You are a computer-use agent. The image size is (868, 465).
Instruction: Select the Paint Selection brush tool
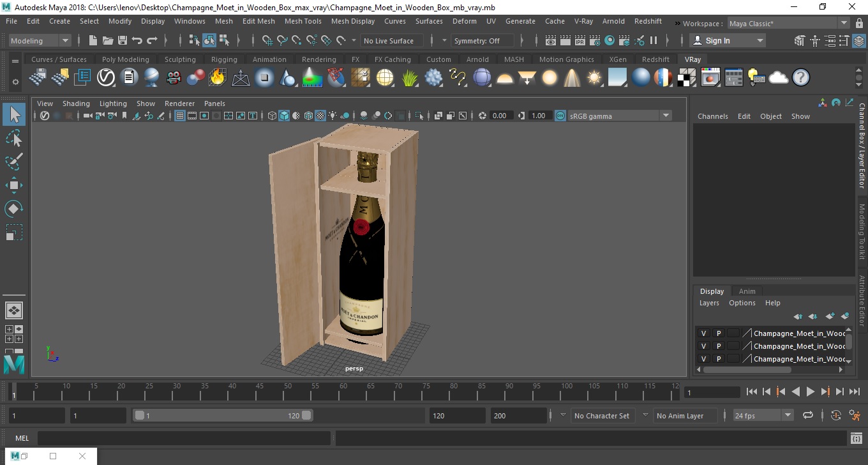click(x=14, y=162)
